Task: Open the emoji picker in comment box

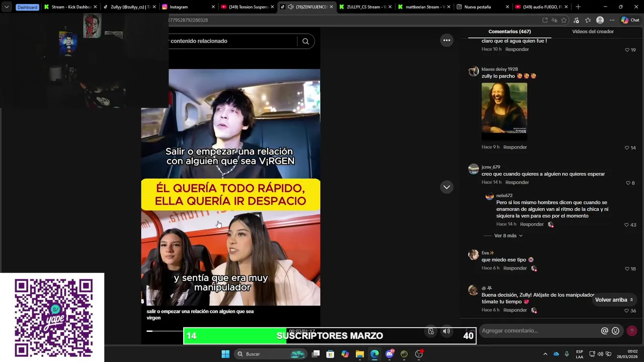Action: pos(615,331)
